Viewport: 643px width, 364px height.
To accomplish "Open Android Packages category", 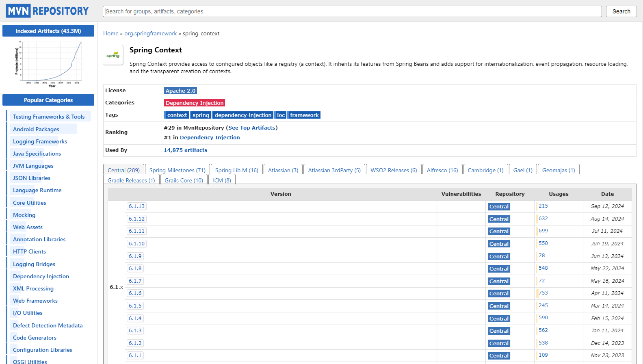I will [36, 129].
